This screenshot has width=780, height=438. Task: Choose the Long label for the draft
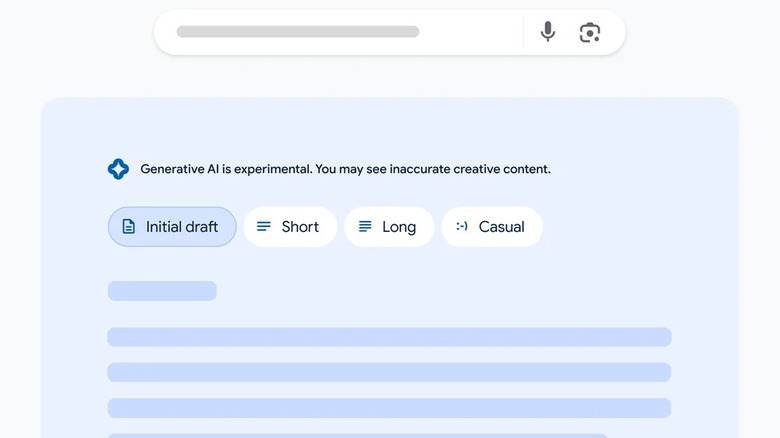[399, 227]
